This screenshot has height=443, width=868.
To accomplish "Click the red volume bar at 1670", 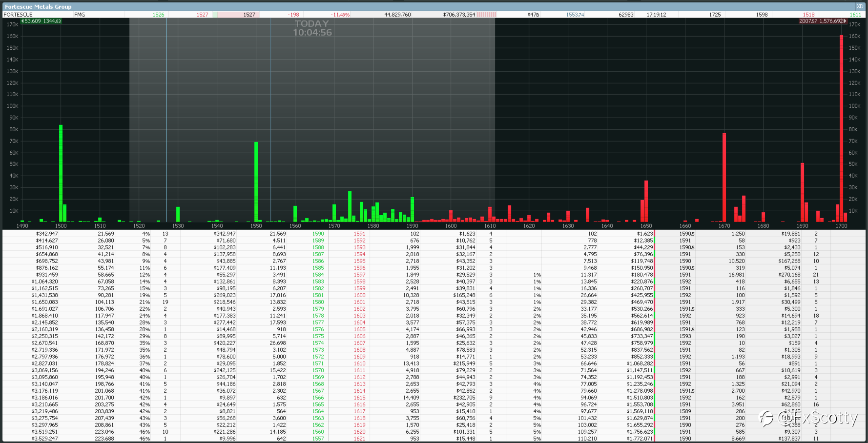I will click(724, 178).
